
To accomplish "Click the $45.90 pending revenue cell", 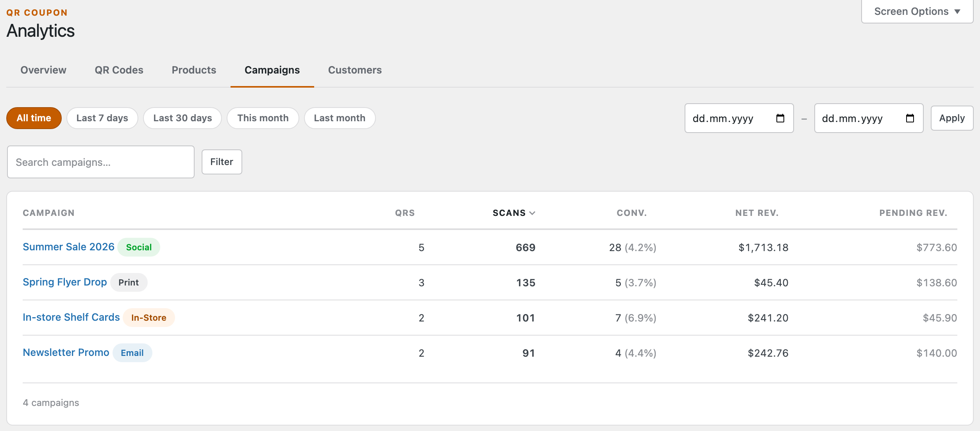I will [x=940, y=318].
